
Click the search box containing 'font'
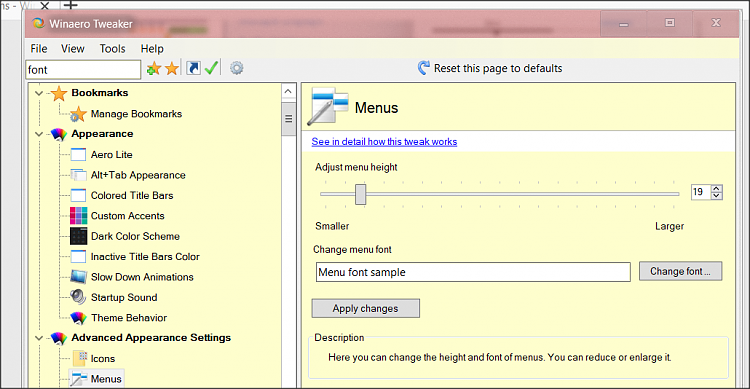(83, 70)
